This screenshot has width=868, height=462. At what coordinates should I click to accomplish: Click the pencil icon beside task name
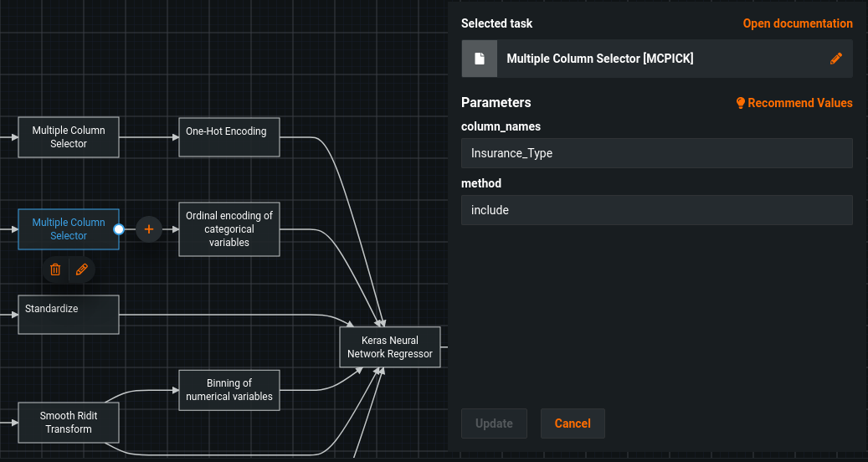click(x=835, y=59)
